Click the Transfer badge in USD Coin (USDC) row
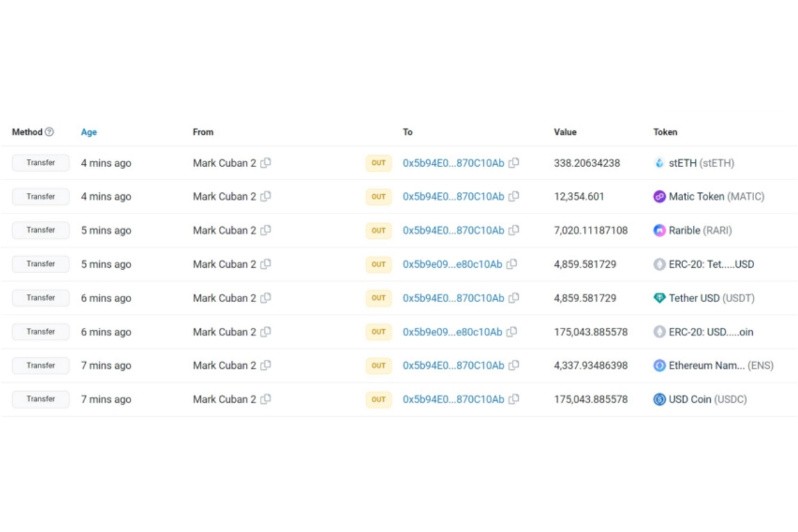Image resolution: width=798 pixels, height=532 pixels. tap(41, 398)
